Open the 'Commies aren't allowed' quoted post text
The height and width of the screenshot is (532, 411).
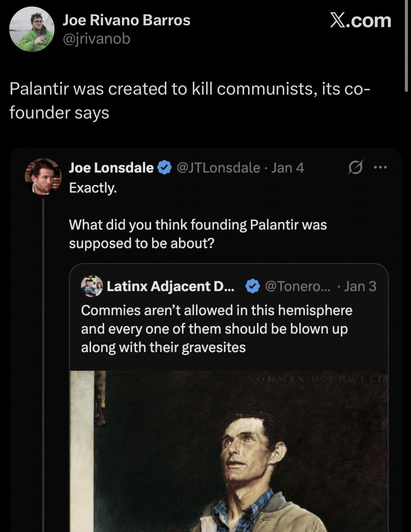coord(216,329)
